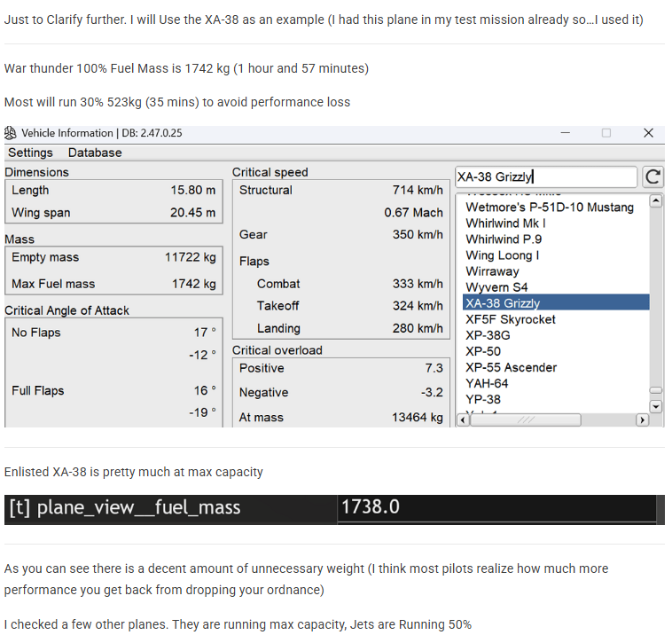Click 0.67 Mach structural value

pyautogui.click(x=413, y=213)
